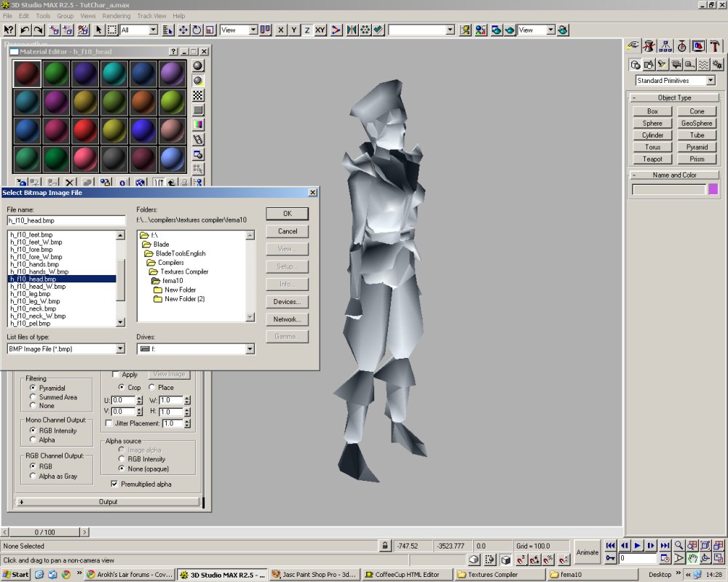Open the Track View menu
The height and width of the screenshot is (582, 728).
point(151,16)
